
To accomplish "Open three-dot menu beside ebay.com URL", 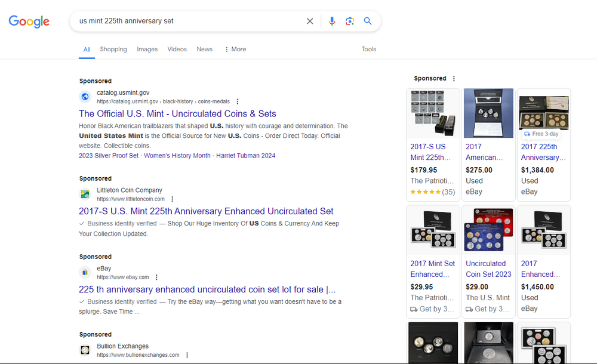I will point(156,277).
